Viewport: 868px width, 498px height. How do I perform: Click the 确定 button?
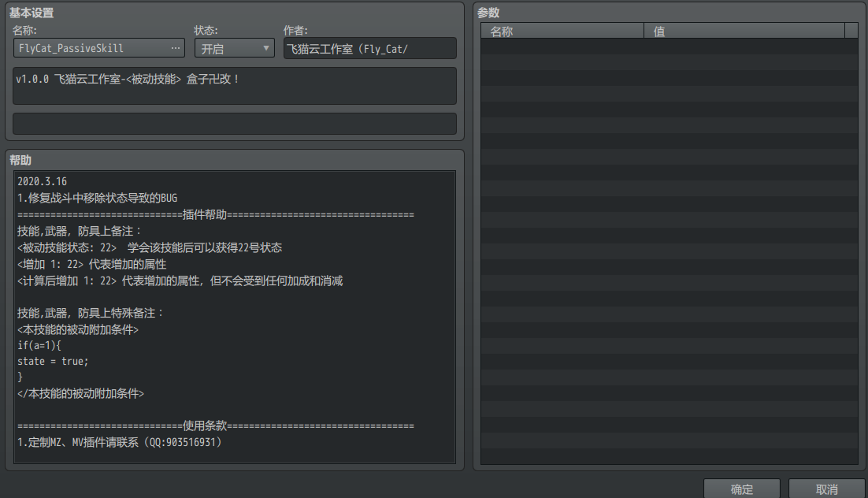[742, 489]
